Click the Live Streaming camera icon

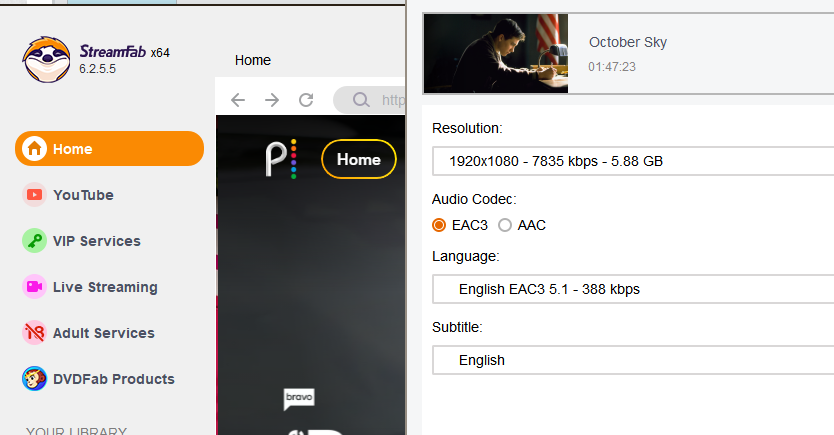[35, 287]
